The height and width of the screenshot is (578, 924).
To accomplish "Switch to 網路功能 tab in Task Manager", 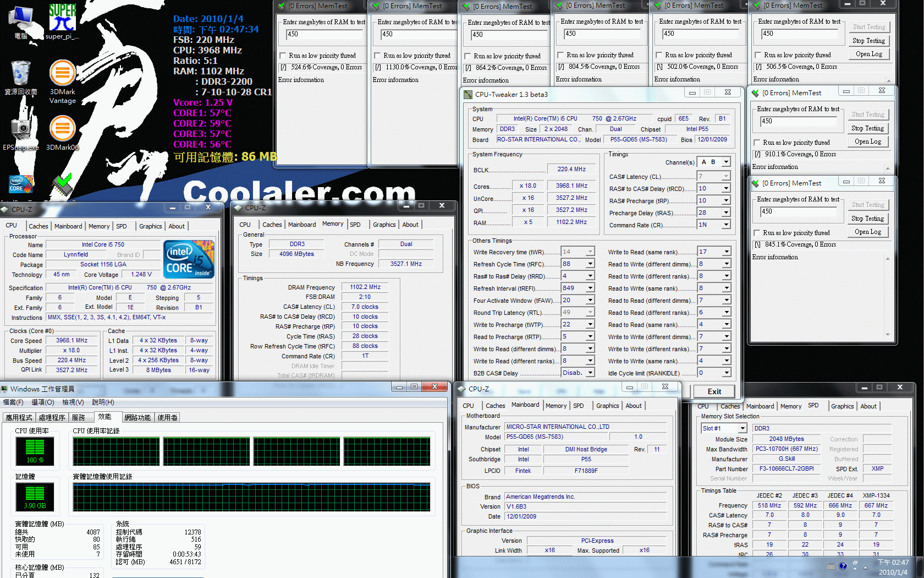I will [x=137, y=418].
